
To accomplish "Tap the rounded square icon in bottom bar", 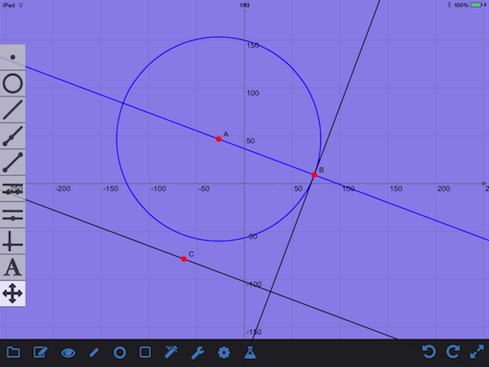I will point(145,352).
